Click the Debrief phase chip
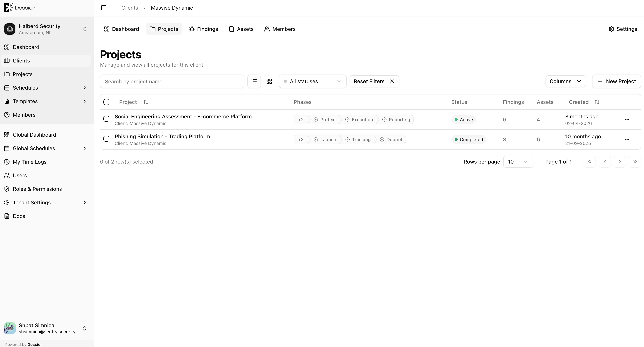 (x=391, y=139)
